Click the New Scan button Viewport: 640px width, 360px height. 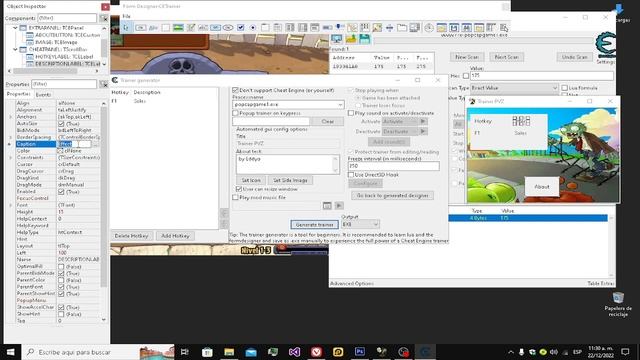pos(467,57)
